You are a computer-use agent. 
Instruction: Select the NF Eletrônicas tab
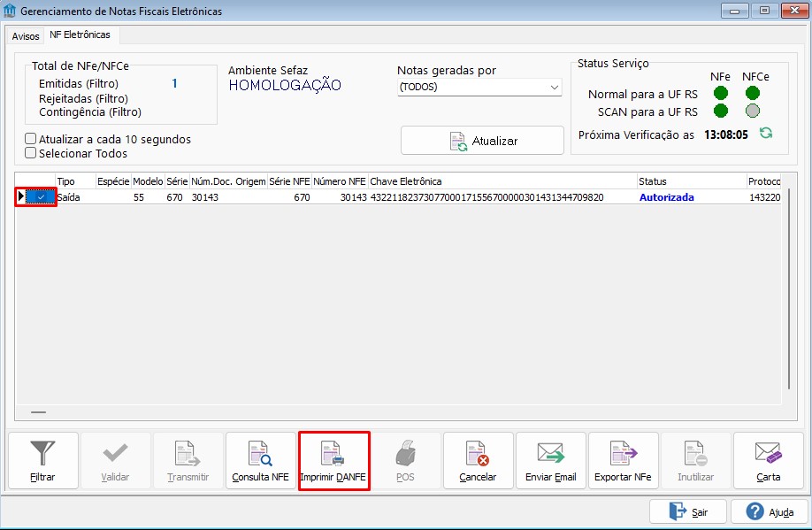80,35
